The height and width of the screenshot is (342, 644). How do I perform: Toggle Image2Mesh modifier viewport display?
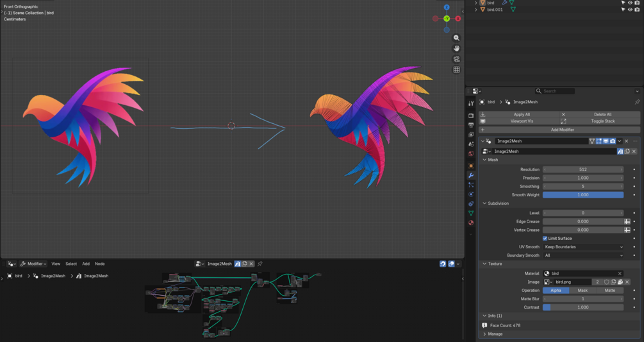click(606, 141)
